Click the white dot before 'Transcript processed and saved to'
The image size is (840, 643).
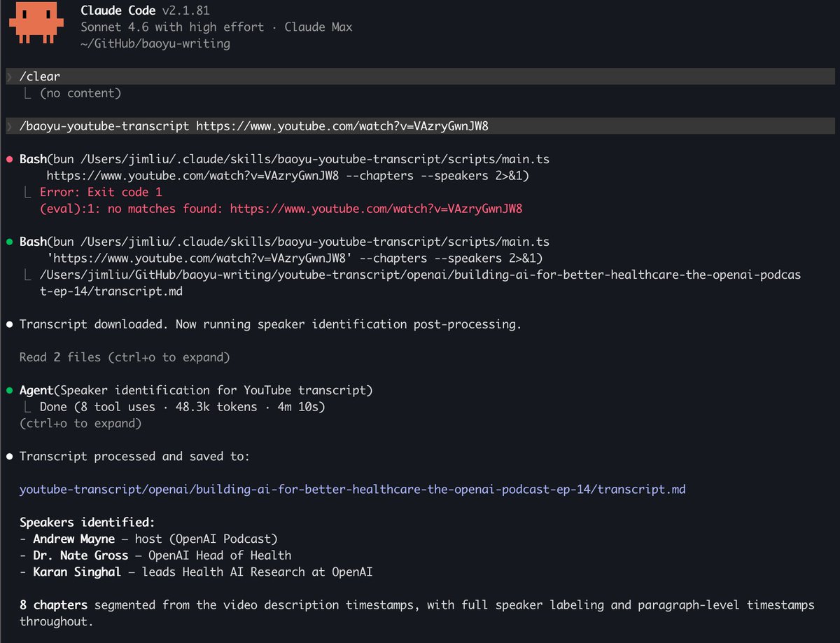[x=10, y=456]
